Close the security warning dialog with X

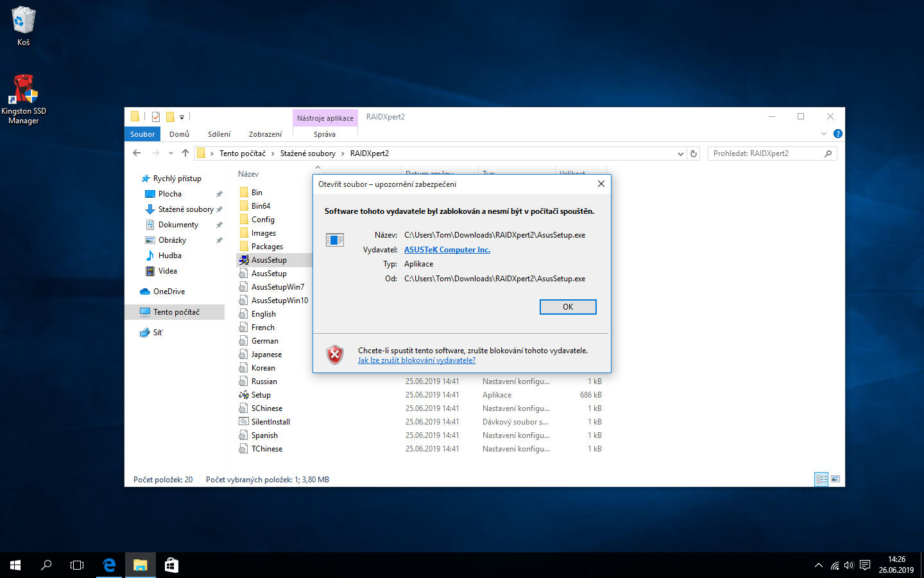[x=601, y=184]
